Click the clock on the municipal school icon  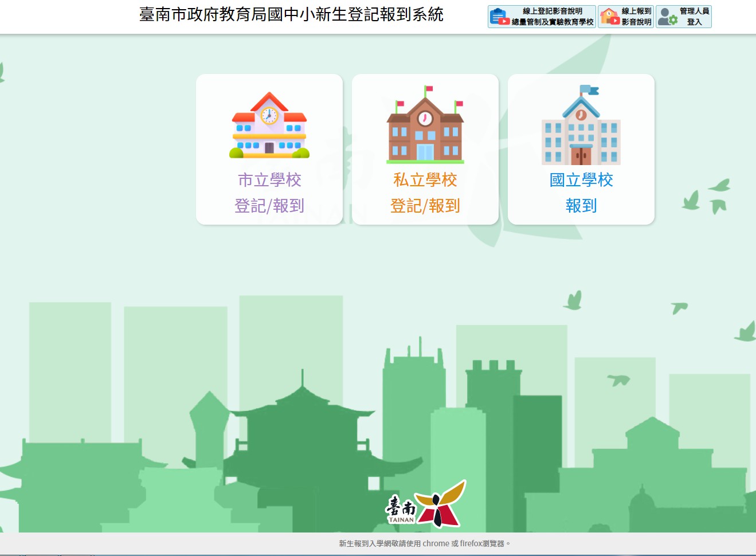269,115
